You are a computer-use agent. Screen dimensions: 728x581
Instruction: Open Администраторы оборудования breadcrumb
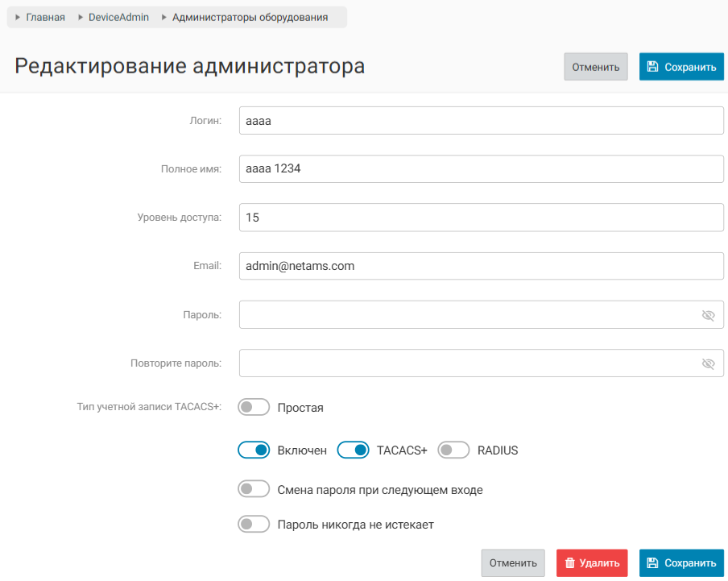(250, 17)
